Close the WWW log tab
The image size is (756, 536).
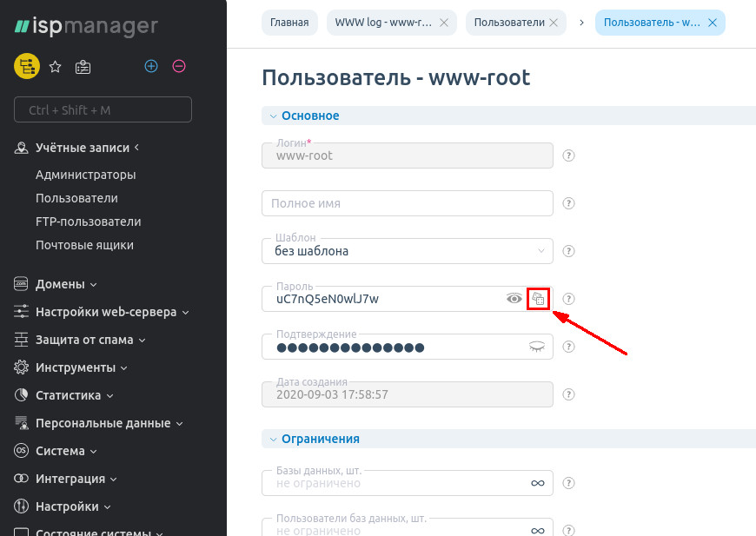(444, 23)
